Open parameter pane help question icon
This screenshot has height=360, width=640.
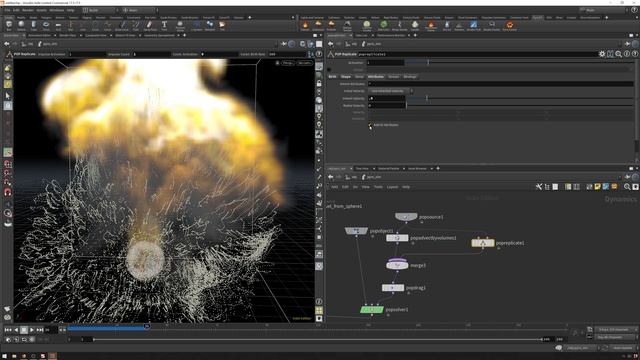point(635,54)
